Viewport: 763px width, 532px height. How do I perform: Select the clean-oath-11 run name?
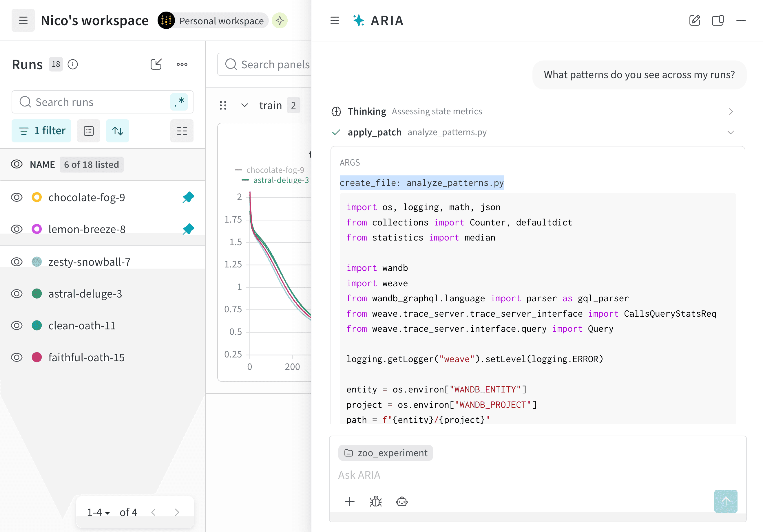(82, 325)
